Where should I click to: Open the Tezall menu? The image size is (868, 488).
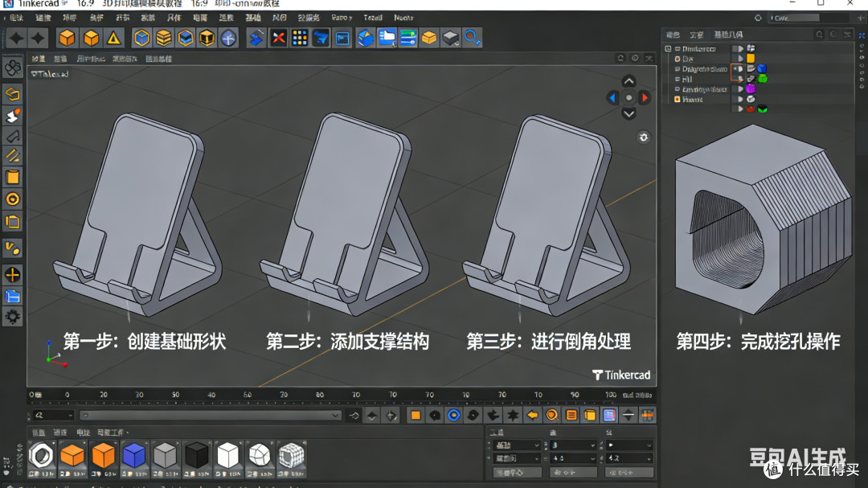pos(373,18)
